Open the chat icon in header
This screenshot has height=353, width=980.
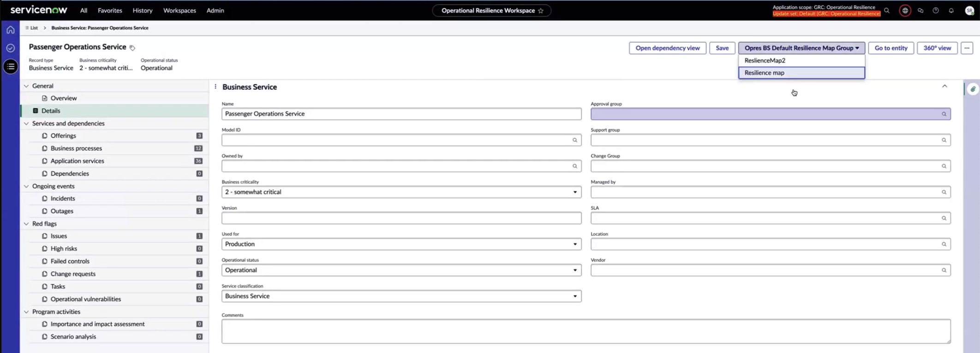920,11
